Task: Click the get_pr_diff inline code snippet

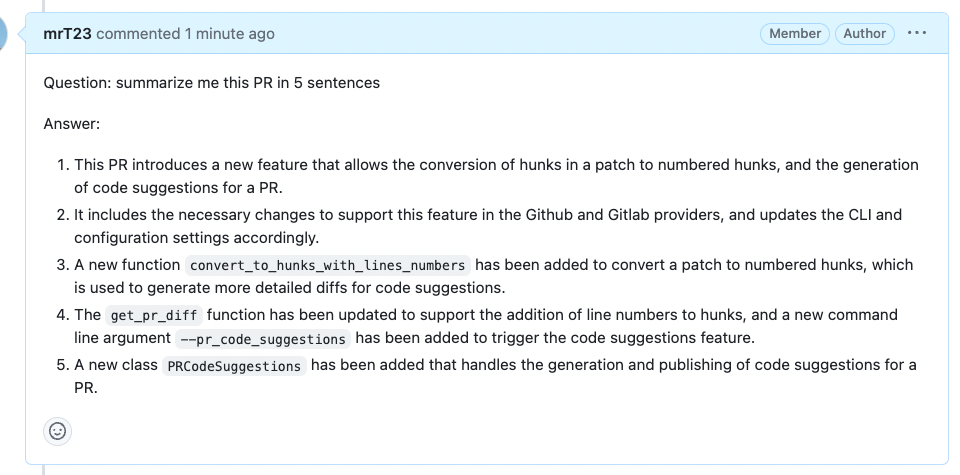Action: pos(154,315)
